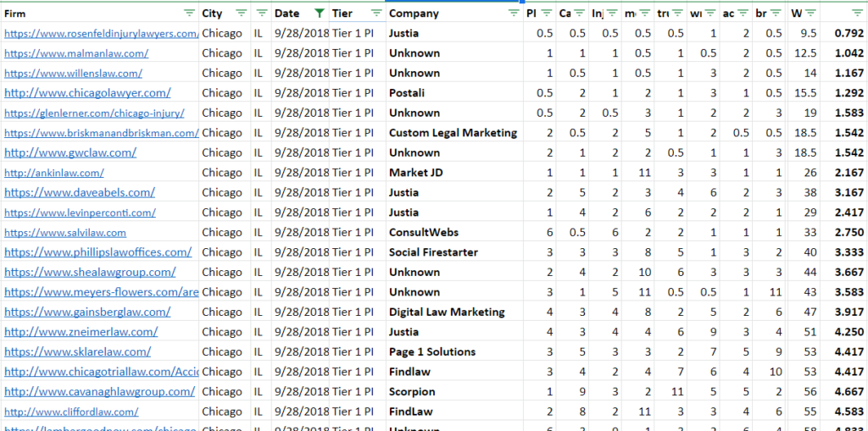Viewport: 868px width, 431px height.
Task: Open the PI column filter
Action: point(547,14)
